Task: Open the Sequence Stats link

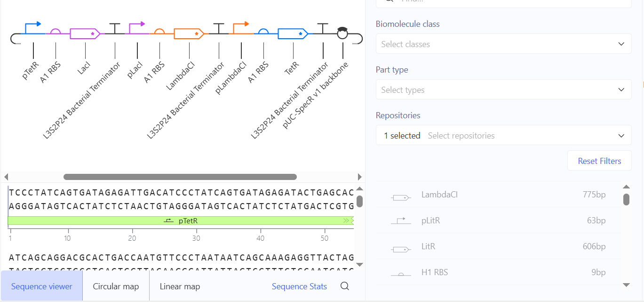Action: click(299, 286)
